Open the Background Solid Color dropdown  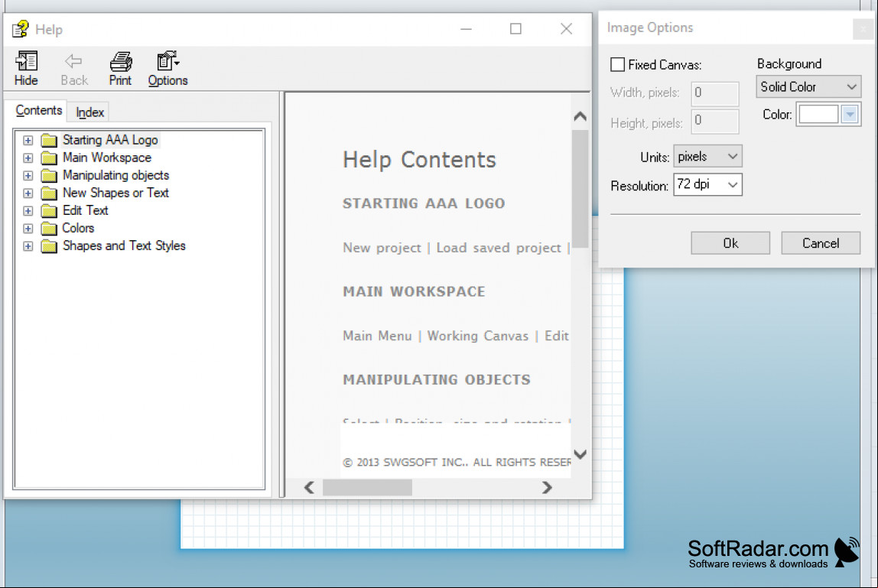click(808, 87)
